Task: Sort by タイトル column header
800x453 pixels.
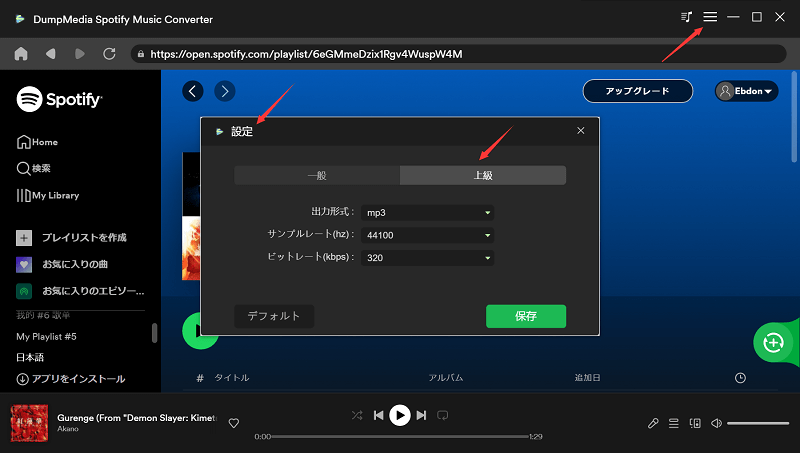Action: click(232, 378)
